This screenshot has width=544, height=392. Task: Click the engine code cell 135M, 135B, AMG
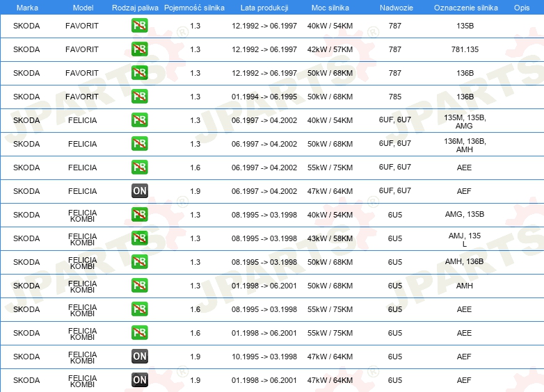(x=465, y=122)
